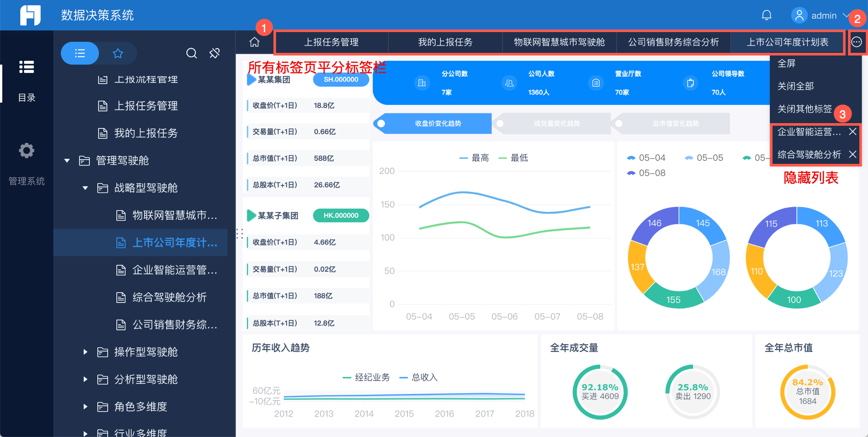Click the 买进 92.18% progress ring
The image size is (868, 437).
600,392
